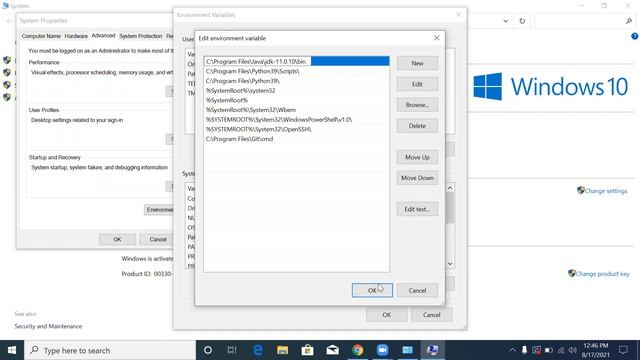The width and height of the screenshot is (640, 360).
Task: Open System Protection tab in System Properties
Action: pos(140,36)
